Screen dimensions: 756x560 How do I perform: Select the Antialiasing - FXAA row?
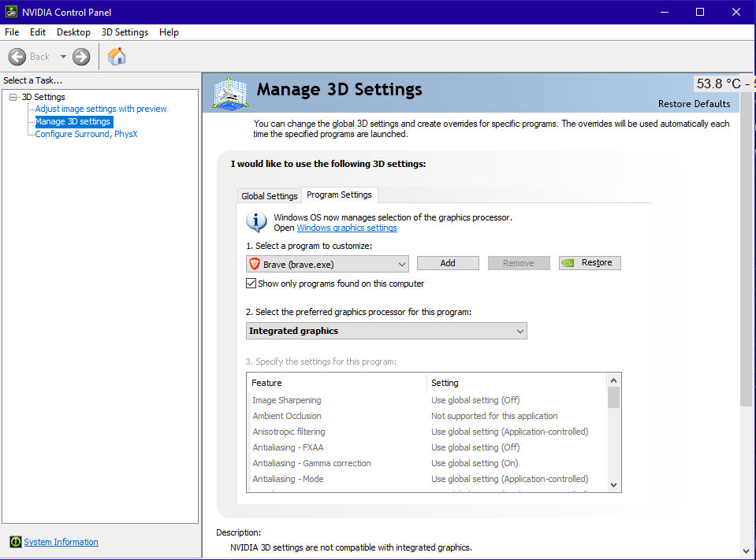tap(426, 447)
